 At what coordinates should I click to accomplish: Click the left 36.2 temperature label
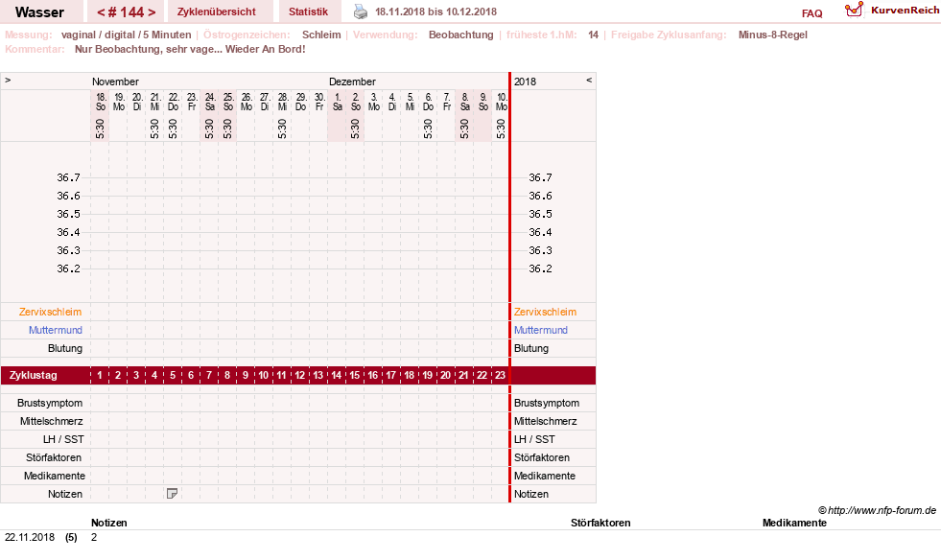point(68,268)
